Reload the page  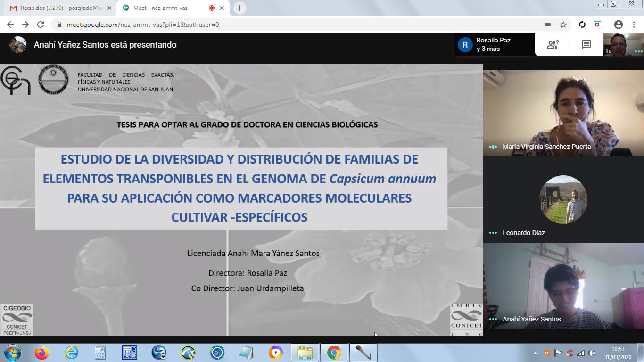click(x=41, y=25)
